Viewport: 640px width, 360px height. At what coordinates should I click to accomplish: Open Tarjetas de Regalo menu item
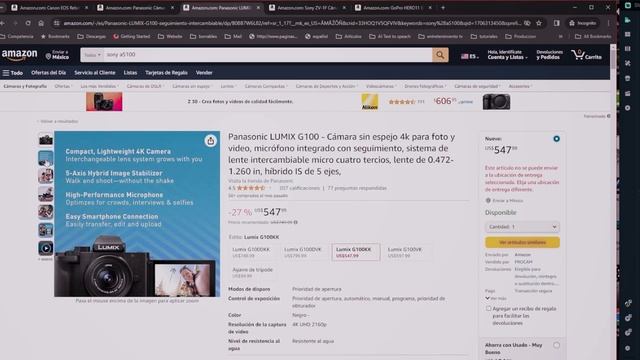(166, 73)
